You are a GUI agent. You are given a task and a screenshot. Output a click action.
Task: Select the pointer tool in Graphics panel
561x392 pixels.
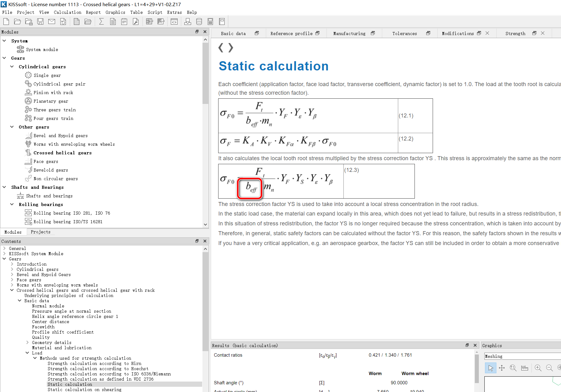click(491, 368)
